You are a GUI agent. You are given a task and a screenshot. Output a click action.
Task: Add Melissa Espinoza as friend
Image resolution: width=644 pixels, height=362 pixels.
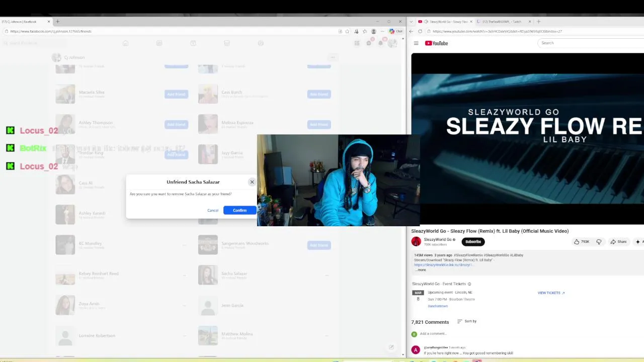(x=319, y=124)
